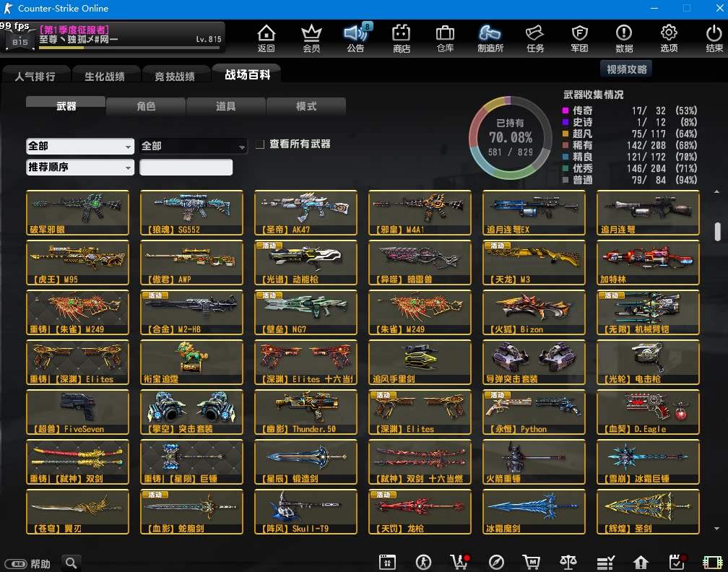Image resolution: width=728 pixels, height=572 pixels.
Task: Expand the first 全部 category dropdown
Action: [x=80, y=146]
